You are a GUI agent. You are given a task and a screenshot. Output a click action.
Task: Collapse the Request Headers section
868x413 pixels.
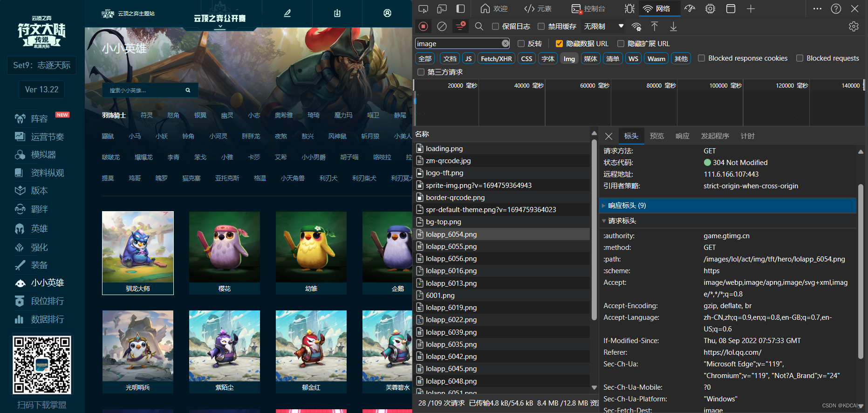point(728,221)
